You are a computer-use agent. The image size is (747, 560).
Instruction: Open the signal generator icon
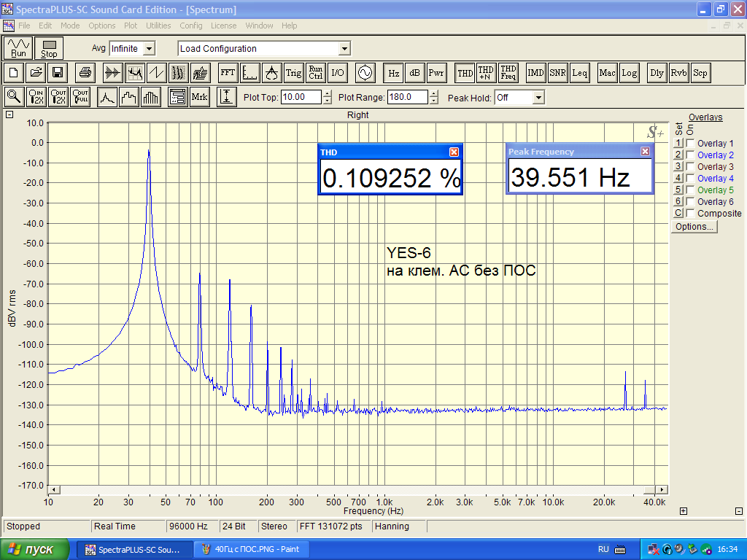pos(364,73)
